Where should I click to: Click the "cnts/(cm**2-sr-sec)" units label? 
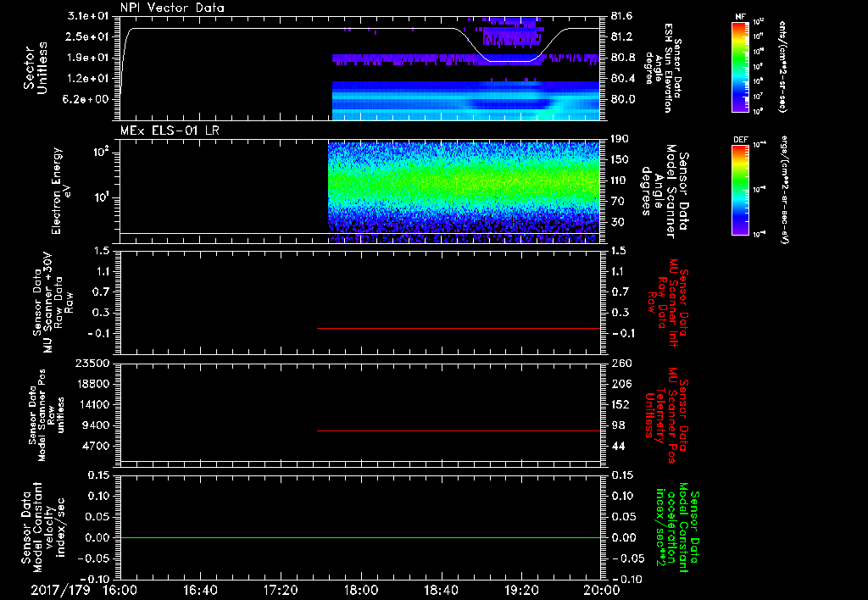point(782,66)
